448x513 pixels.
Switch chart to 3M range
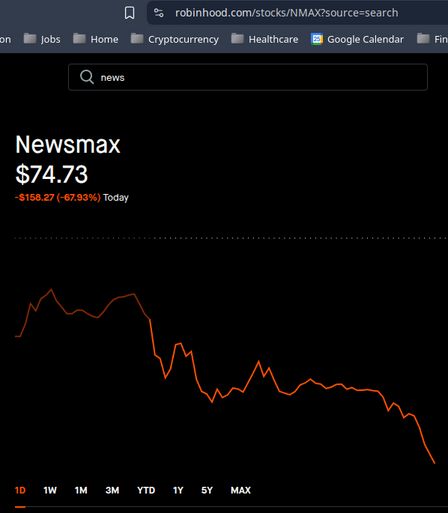tap(112, 490)
